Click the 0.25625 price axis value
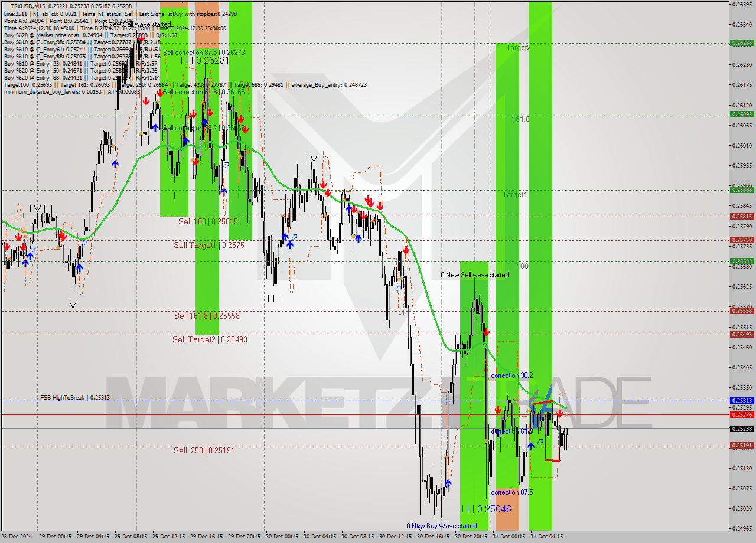Viewport: 756px width, 543px height. pyautogui.click(x=742, y=287)
